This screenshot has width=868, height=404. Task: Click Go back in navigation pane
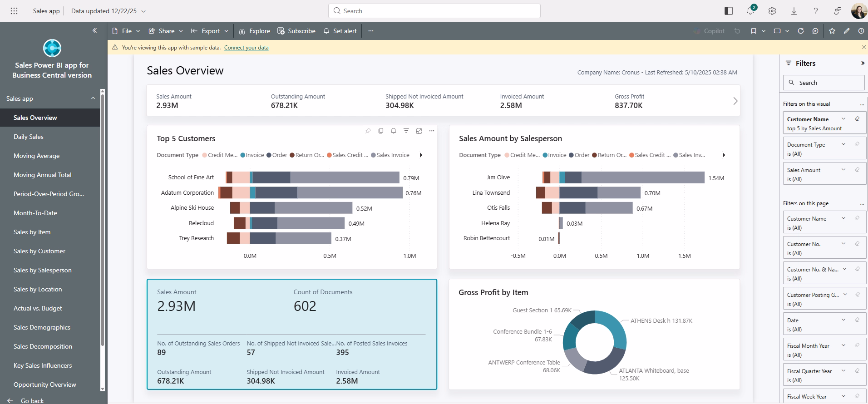(x=26, y=400)
